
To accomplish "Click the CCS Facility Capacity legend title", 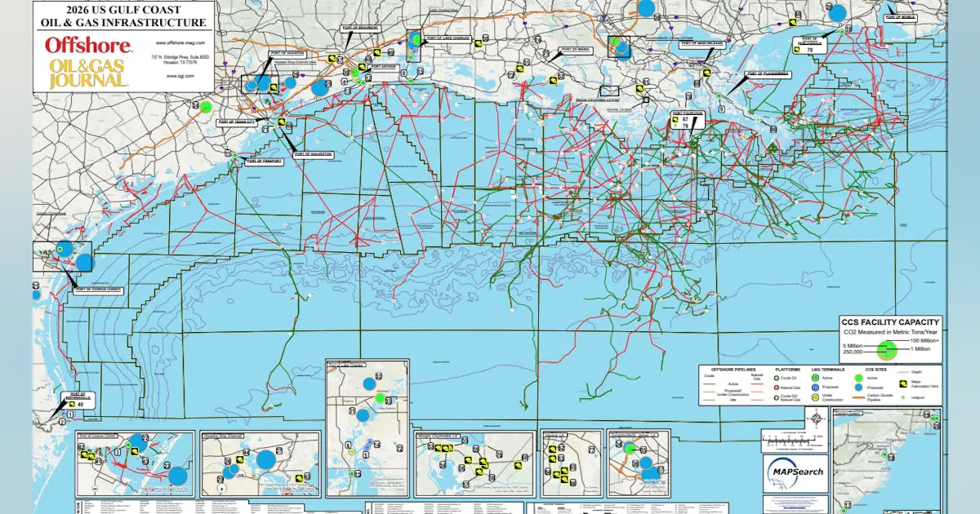I will coord(890,322).
